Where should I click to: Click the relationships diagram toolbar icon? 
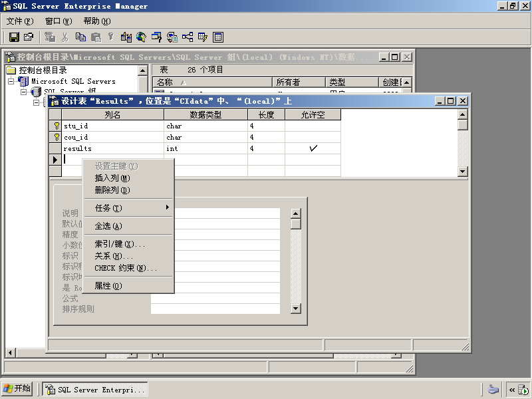point(188,37)
